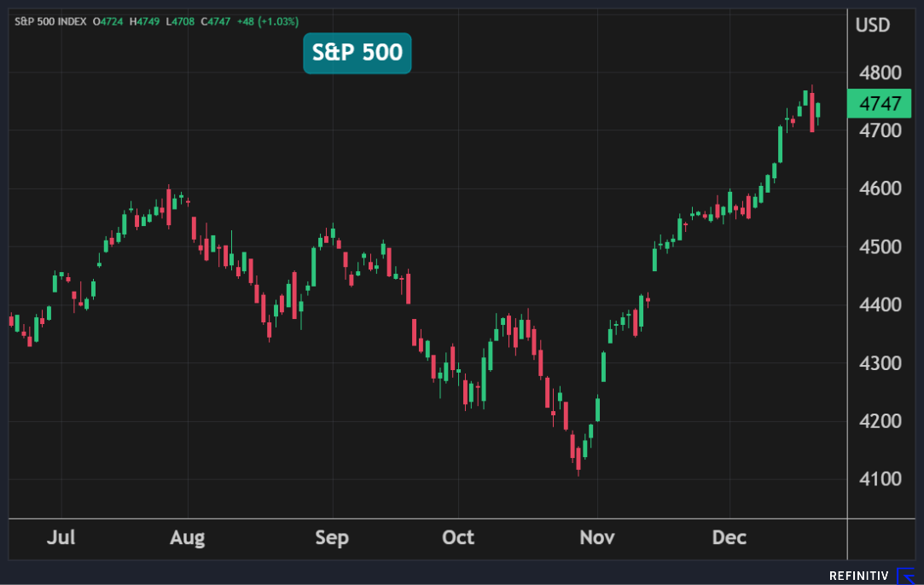Select the Aug label on time axis
Screen dimensions: 924x585
(x=187, y=537)
